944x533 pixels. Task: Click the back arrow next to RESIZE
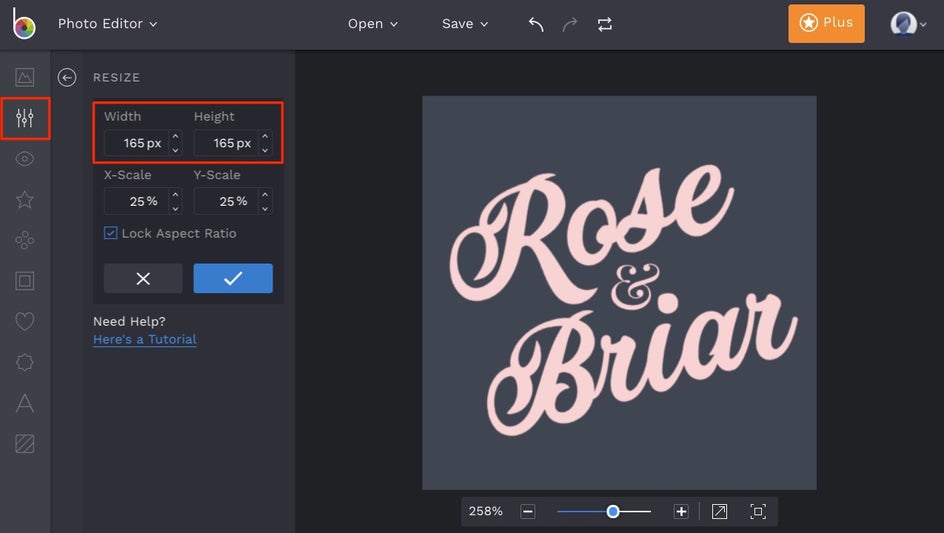67,78
